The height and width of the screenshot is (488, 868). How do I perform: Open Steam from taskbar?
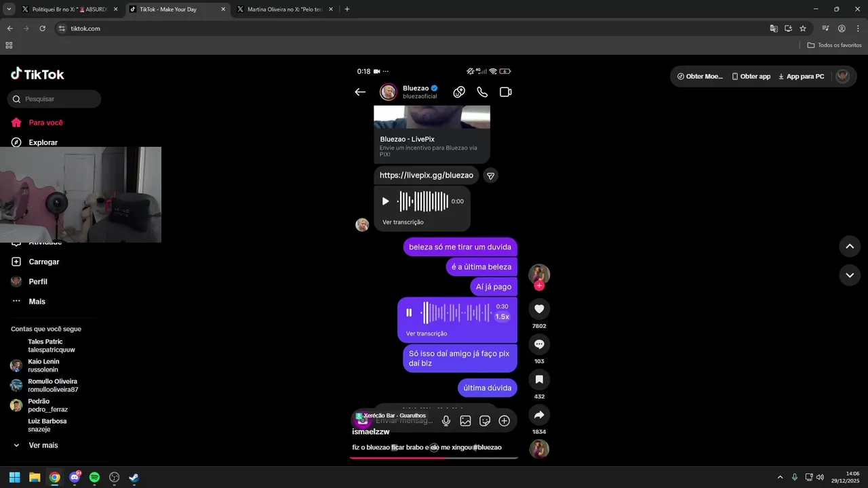click(x=134, y=477)
